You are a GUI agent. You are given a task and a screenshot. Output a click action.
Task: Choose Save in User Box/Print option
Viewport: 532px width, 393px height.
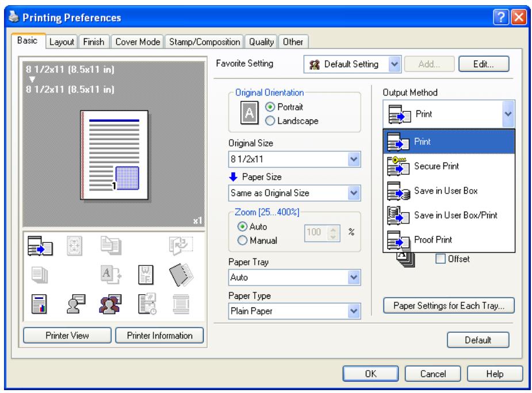pyautogui.click(x=449, y=215)
